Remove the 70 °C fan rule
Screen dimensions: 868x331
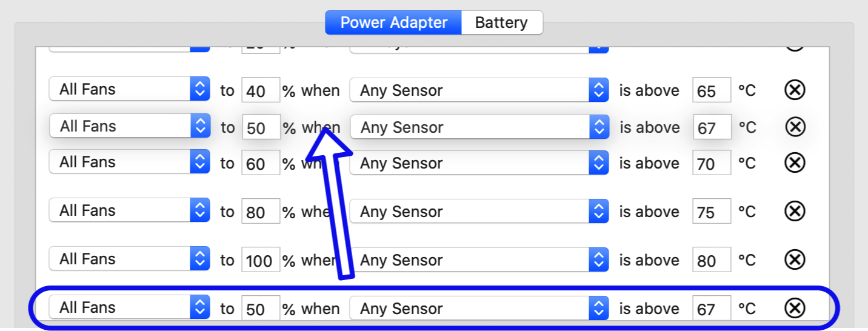pyautogui.click(x=795, y=163)
